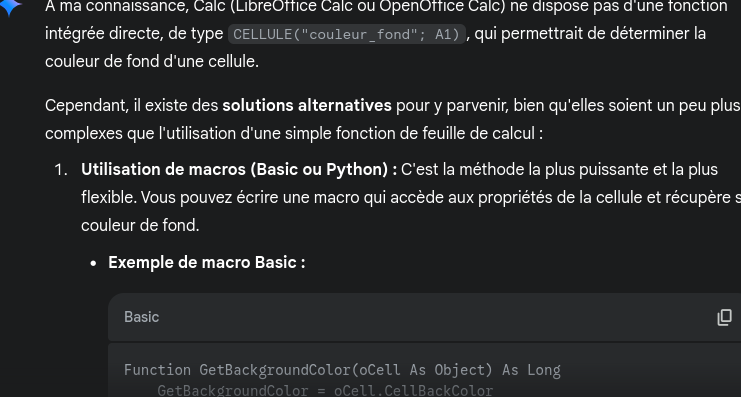Screen dimensions: 741x397
Task: Click the Basic language label
Action: point(141,317)
